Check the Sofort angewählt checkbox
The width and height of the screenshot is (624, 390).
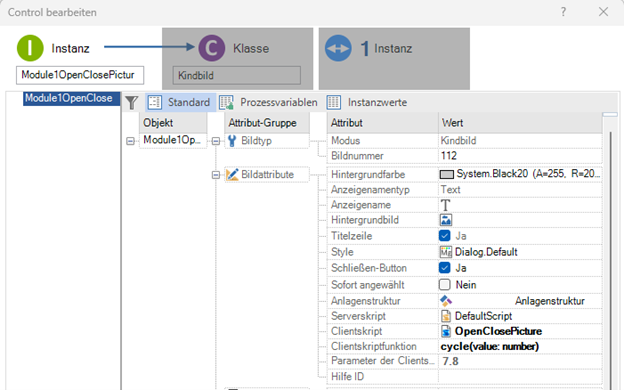pyautogui.click(x=445, y=285)
